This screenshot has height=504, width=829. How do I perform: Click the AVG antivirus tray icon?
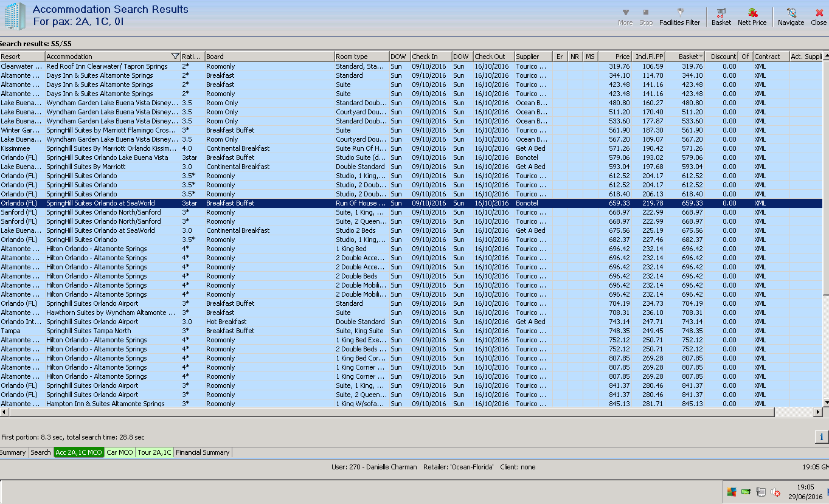(732, 492)
